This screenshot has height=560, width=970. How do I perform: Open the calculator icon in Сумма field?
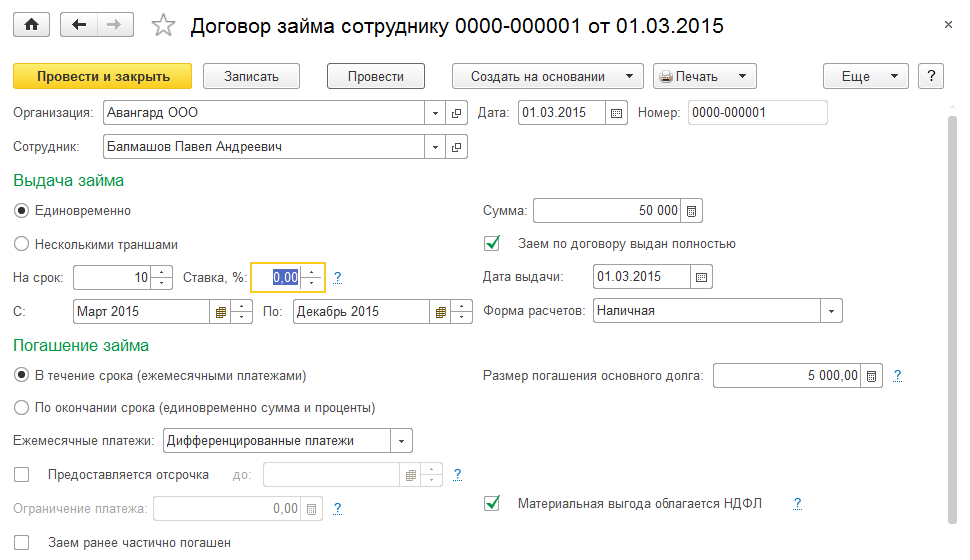pyautogui.click(x=692, y=211)
